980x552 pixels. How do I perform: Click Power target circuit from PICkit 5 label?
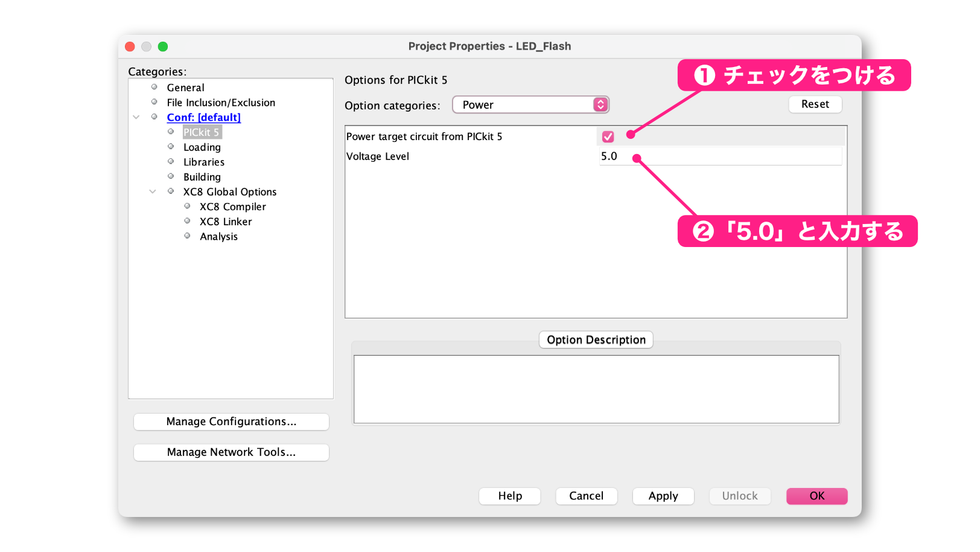[424, 136]
